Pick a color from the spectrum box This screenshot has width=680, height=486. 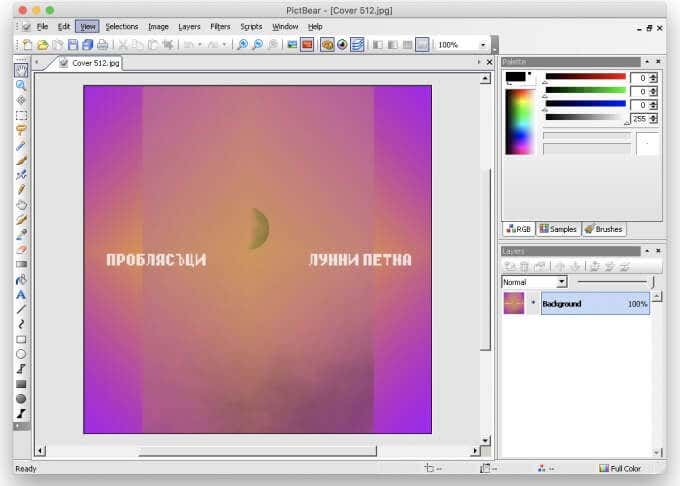(520, 122)
